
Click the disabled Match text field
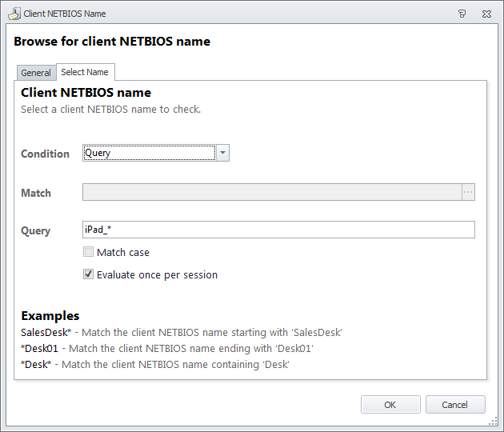pyautogui.click(x=272, y=192)
